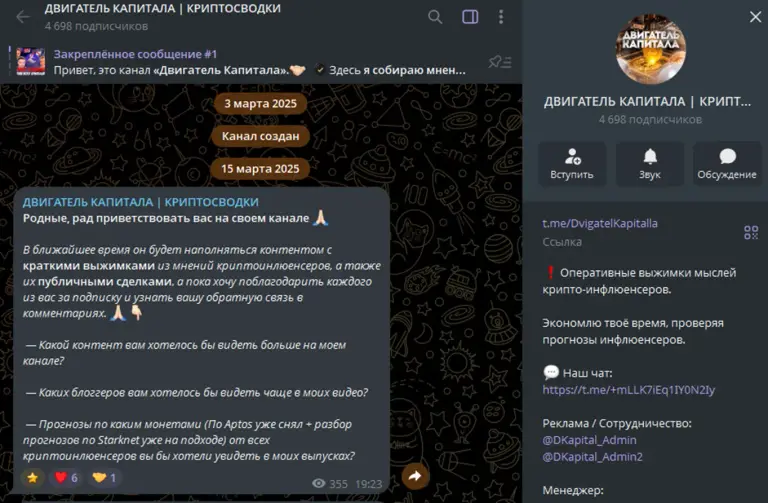Show the QR code icon
This screenshot has height=503, width=768.
tap(751, 232)
